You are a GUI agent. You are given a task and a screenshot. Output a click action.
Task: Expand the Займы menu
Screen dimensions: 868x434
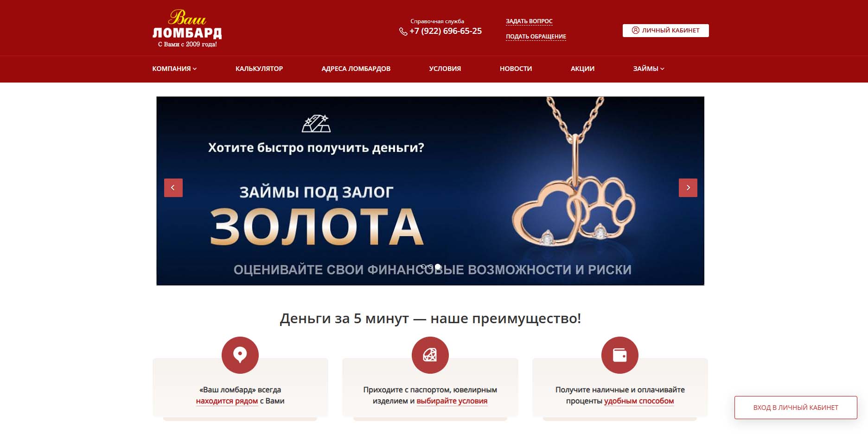tap(649, 69)
